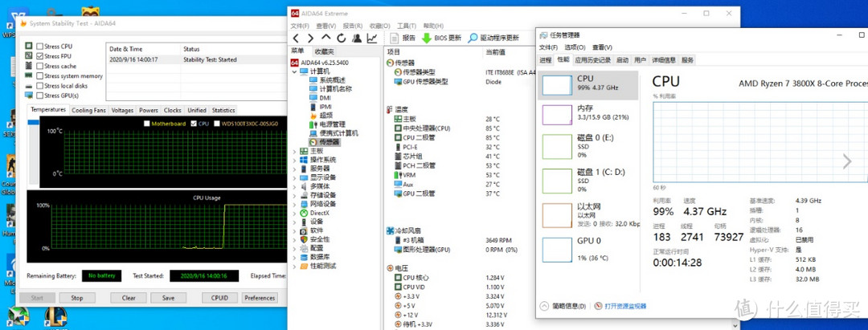
Task: Enable the Stress system memory checkbox
Action: click(x=40, y=76)
